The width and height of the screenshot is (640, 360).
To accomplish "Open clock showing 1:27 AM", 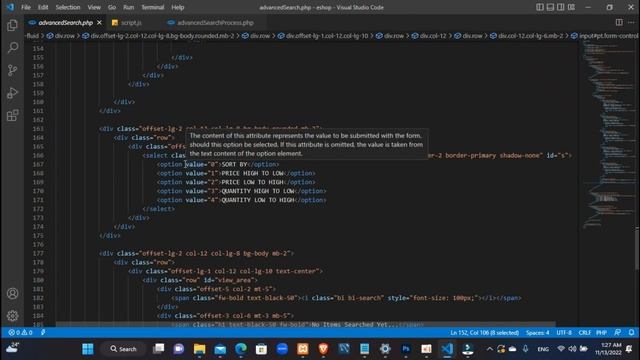I will point(608,349).
